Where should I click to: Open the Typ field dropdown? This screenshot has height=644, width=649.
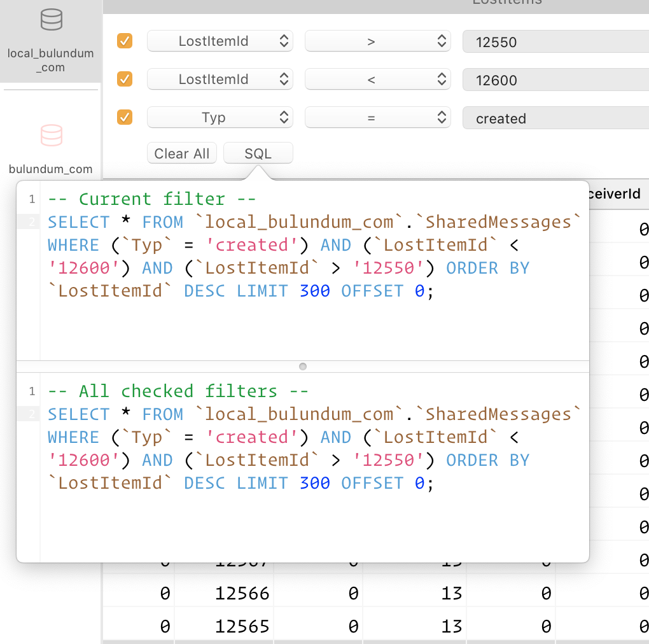220,117
